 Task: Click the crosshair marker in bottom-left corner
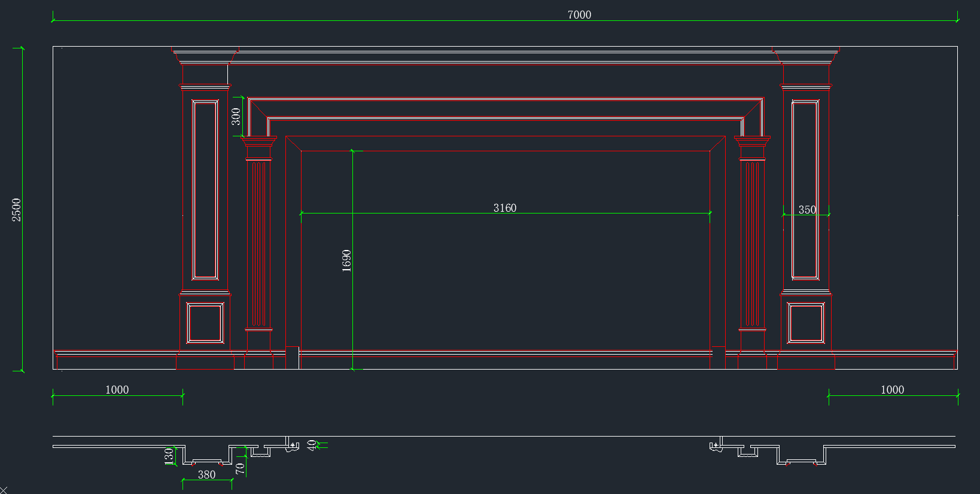point(4,490)
